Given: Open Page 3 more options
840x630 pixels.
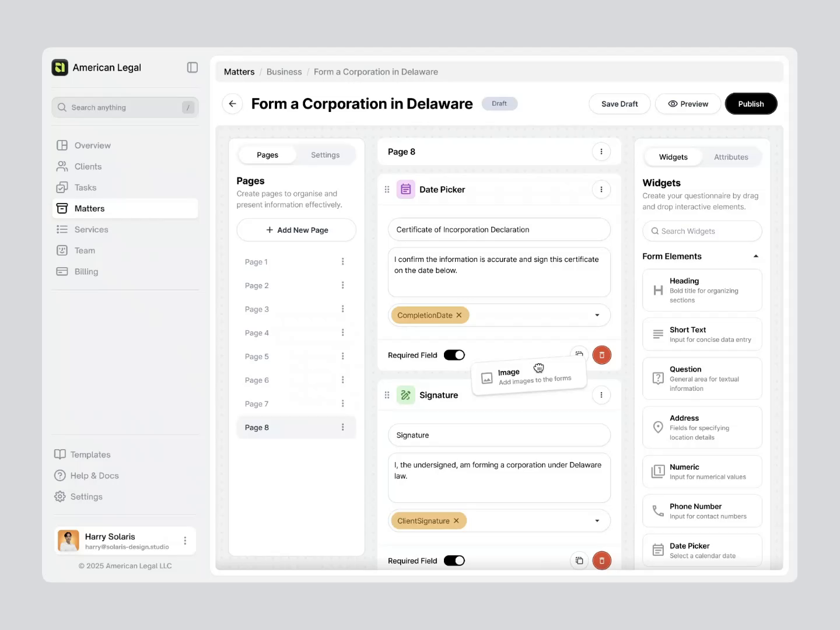Looking at the screenshot, I should point(343,309).
